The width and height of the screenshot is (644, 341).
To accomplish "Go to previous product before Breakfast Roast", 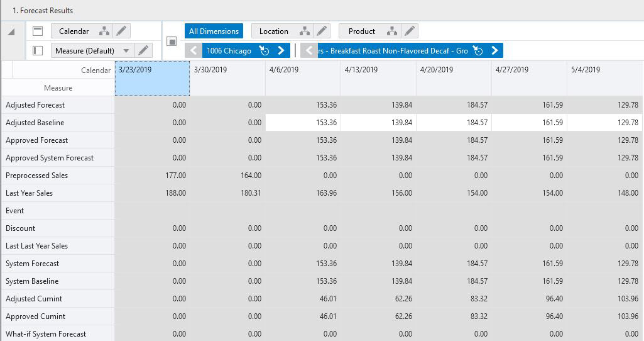I will click(309, 50).
